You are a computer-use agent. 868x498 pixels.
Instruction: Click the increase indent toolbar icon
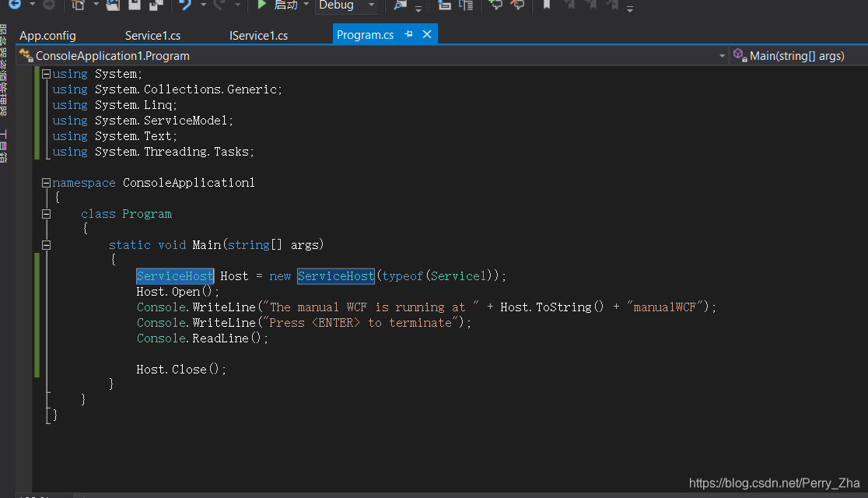[x=466, y=5]
